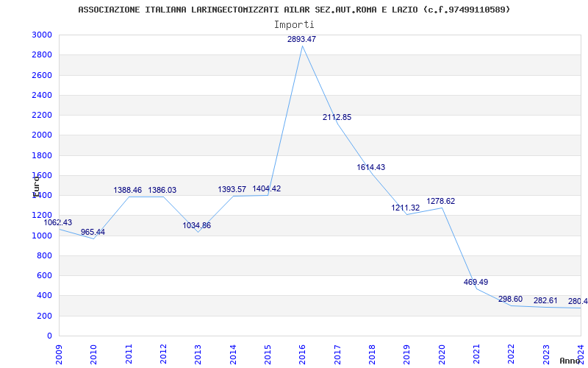
Task: Select the 1388.46 data label
Action: click(x=127, y=191)
